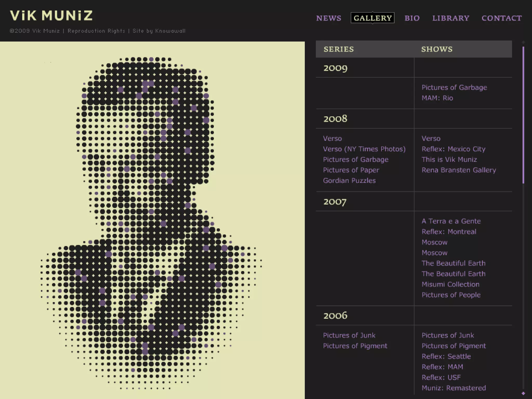532x399 pixels.
Task: Open the MAM: Rio show
Action: pyautogui.click(x=437, y=98)
